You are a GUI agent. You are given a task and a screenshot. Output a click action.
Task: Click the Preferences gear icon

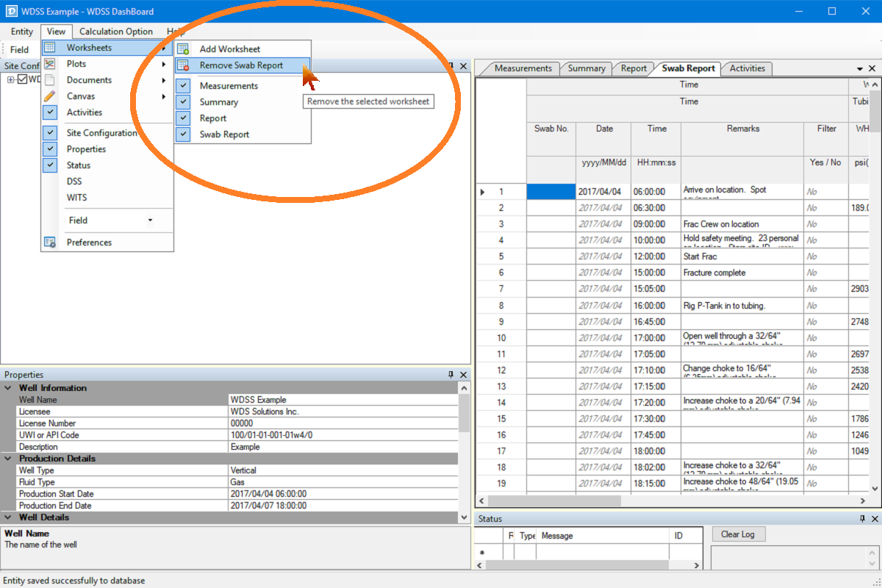click(x=50, y=243)
